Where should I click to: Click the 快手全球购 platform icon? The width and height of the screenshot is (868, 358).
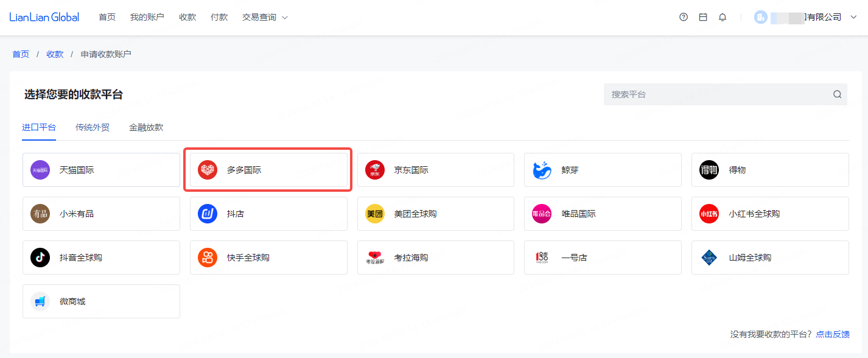click(208, 258)
